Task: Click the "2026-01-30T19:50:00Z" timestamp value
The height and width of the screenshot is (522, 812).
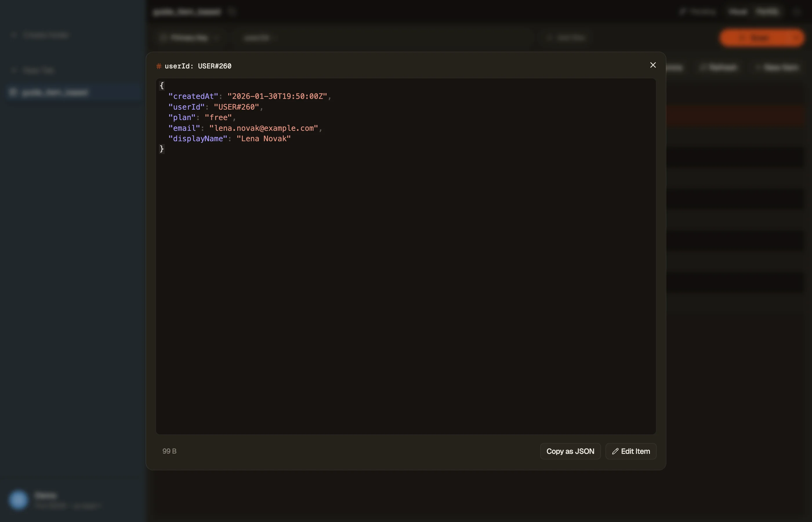Action: tap(277, 96)
